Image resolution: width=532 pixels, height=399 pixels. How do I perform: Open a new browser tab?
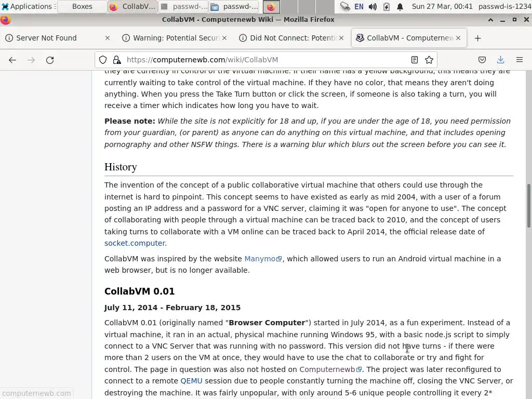[478, 38]
